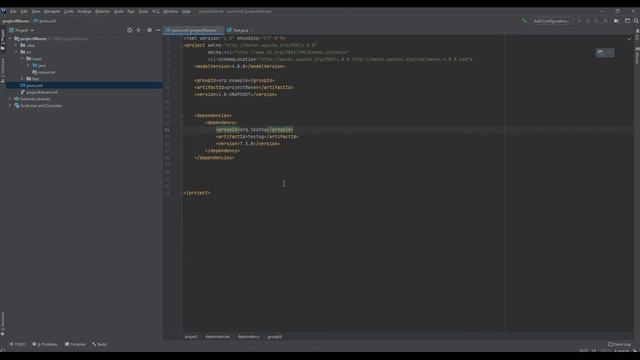This screenshot has height=360, width=640.
Task: Open the vertical Project tool window tab
Action: tap(2, 40)
